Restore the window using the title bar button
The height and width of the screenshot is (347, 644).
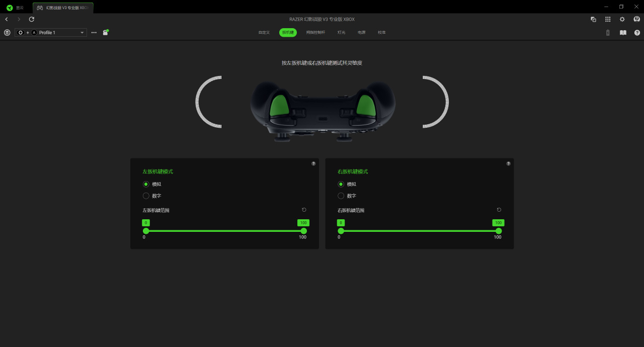[x=621, y=7]
